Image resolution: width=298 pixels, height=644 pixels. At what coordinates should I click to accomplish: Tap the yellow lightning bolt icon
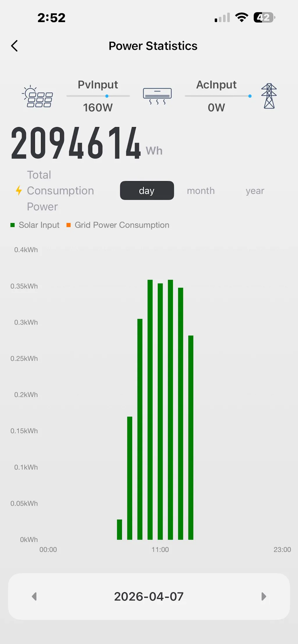19,191
